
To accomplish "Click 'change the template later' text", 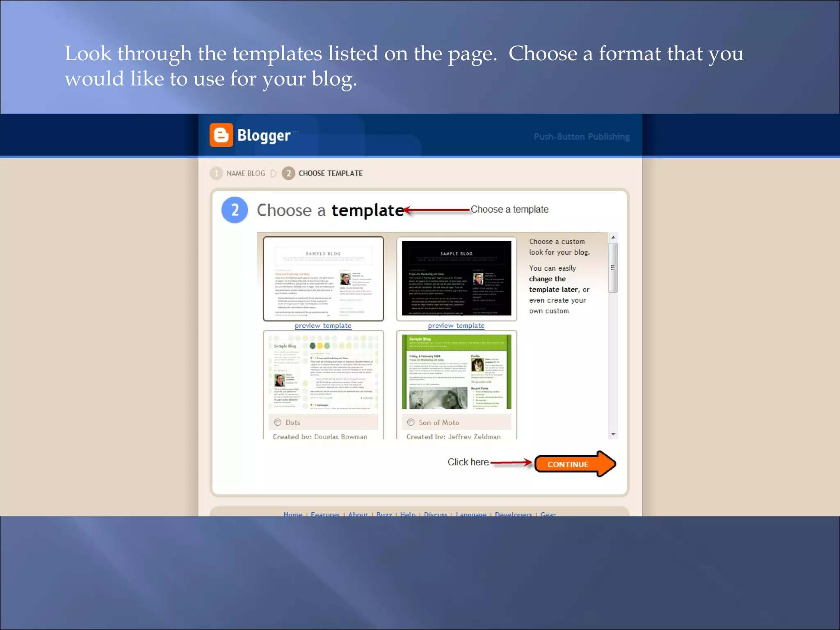I will pos(554,284).
